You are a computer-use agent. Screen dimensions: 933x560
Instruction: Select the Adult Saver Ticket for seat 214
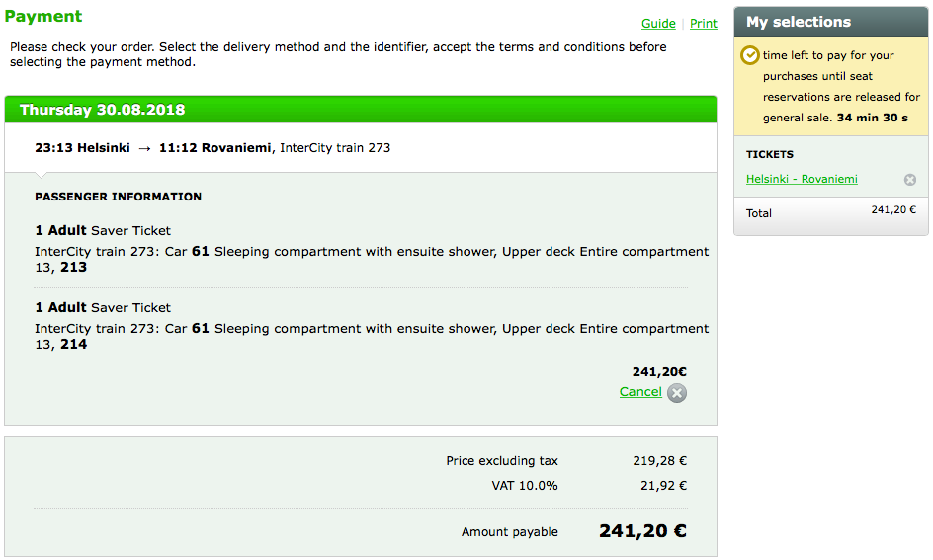(x=103, y=308)
